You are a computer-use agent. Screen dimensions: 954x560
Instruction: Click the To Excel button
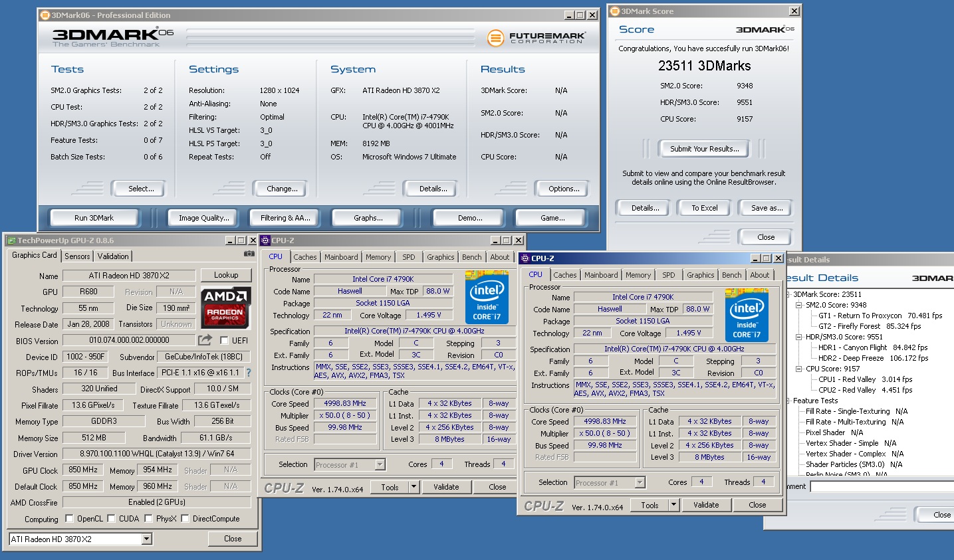705,208
